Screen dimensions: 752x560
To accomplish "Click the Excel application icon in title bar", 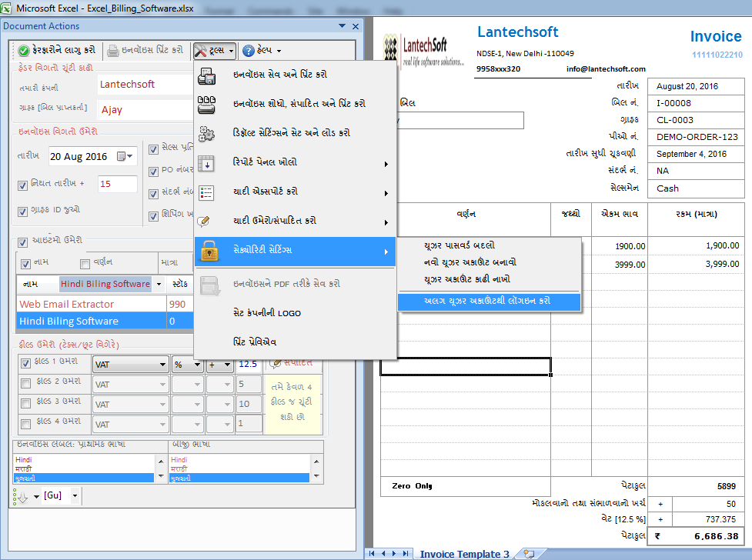I will [x=5, y=8].
